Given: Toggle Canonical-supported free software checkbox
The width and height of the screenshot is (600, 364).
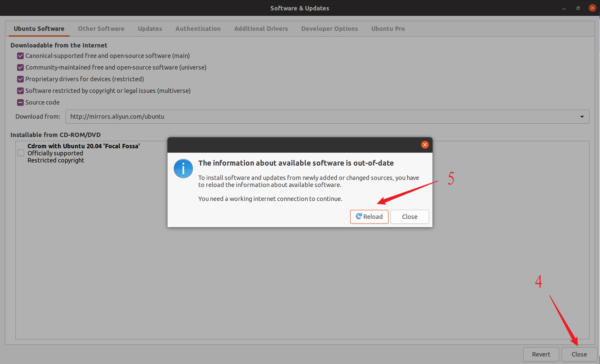Looking at the screenshot, I should click(20, 56).
